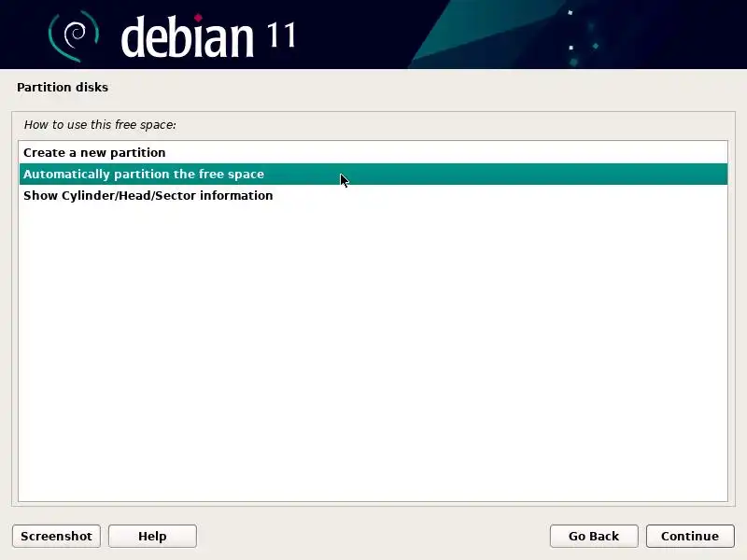Screen dimensions: 747x560
Task: Go Back to the previous step
Action: tap(594, 536)
